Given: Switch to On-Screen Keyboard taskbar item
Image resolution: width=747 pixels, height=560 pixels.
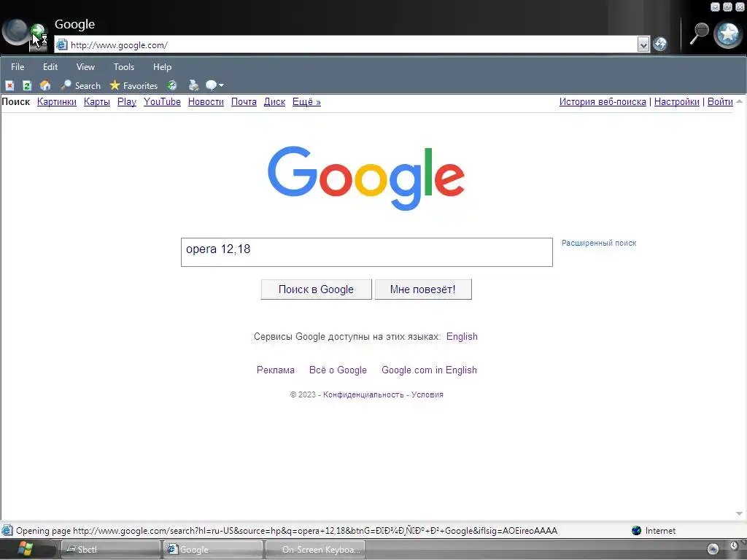Looking at the screenshot, I should coord(315,550).
